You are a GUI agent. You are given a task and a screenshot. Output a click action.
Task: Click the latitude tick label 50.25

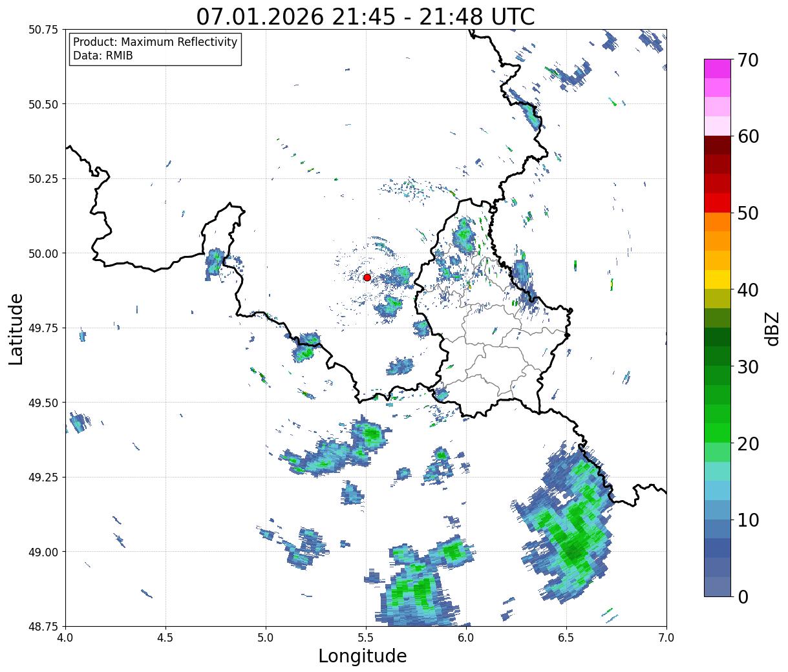(43, 179)
